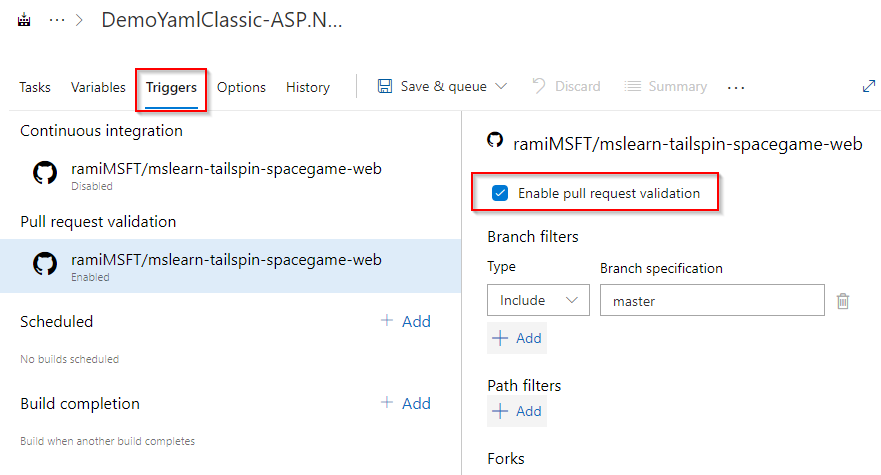Screen dimensions: 881x475
Task: Click the Azure DevOps pipeline icon
Action: (x=24, y=21)
